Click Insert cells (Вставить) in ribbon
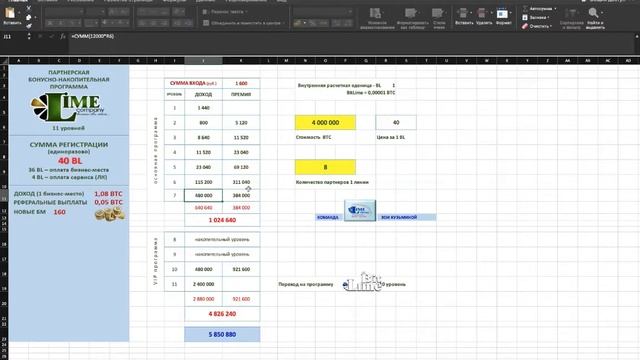This screenshot has height=360, width=640. click(x=464, y=17)
